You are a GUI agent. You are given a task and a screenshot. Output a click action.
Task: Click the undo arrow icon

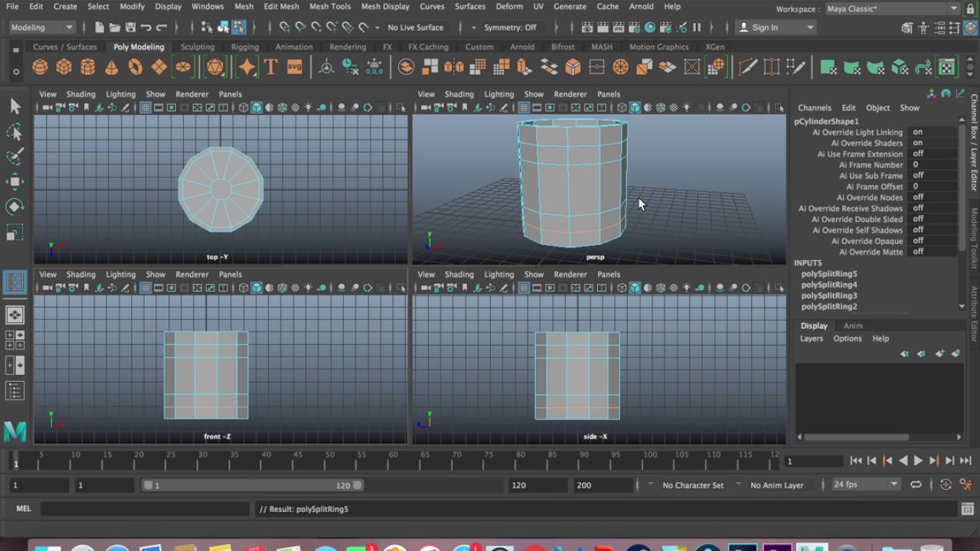pos(146,28)
